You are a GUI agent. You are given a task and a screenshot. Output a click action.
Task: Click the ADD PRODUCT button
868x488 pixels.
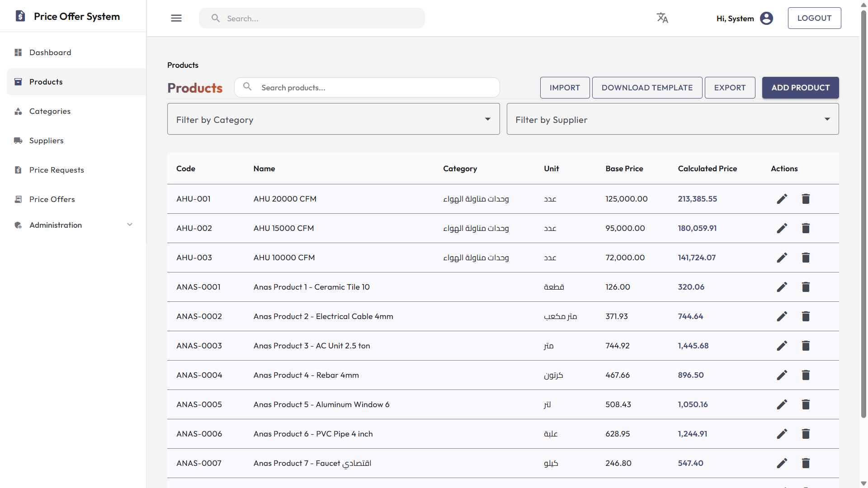point(800,88)
